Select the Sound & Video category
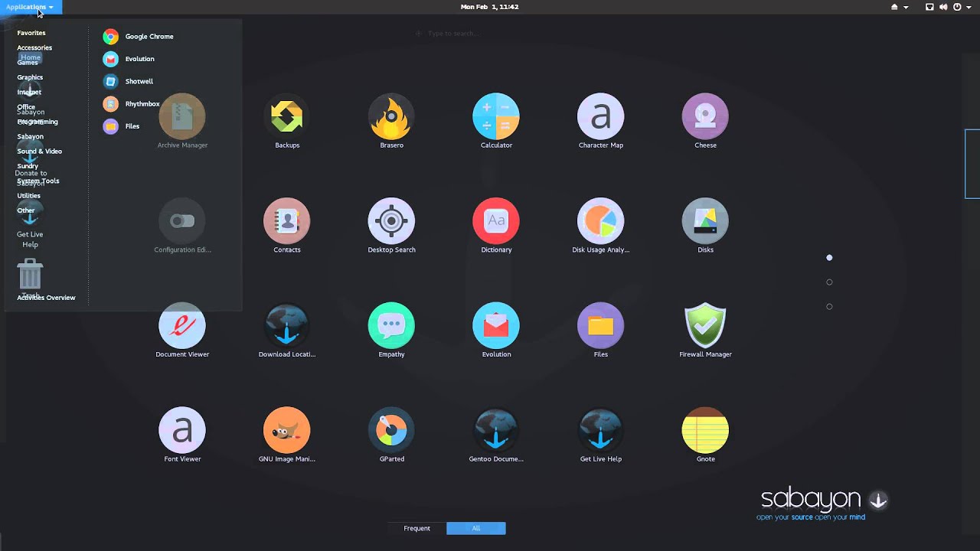 (40, 152)
